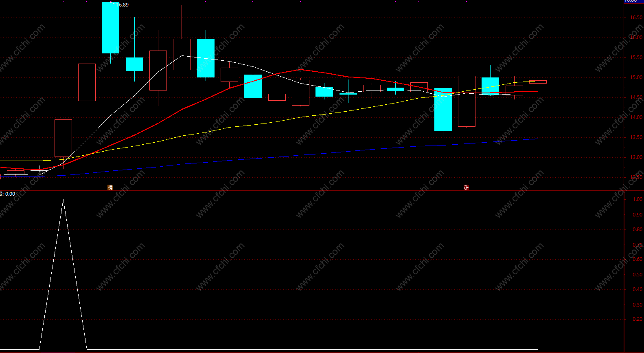Click the 0.20 indicator axis label
Viewport: 644px width, 353px height.
(637, 319)
